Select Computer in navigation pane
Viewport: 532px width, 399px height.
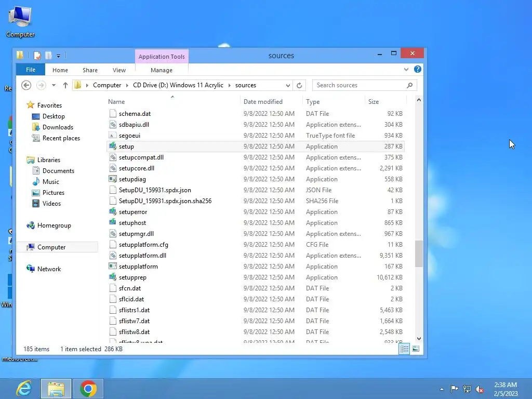click(x=51, y=247)
